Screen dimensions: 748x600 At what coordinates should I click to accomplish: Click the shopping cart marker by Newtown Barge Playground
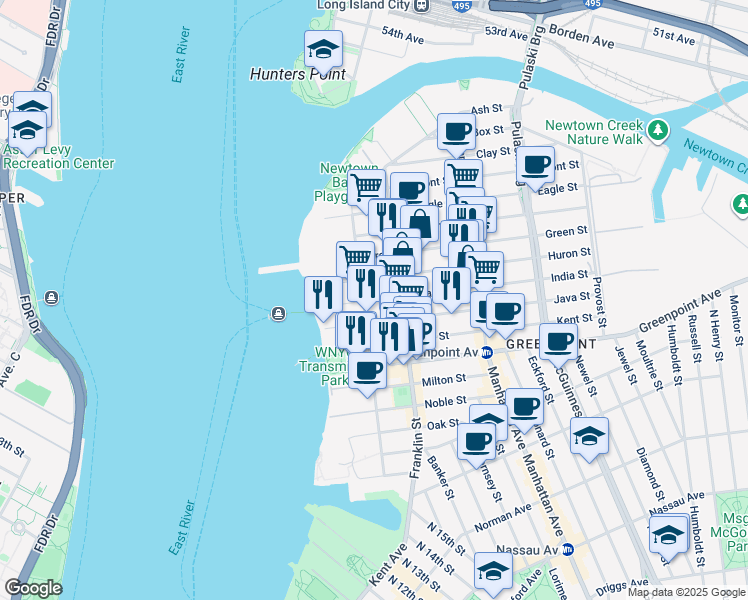pyautogui.click(x=367, y=187)
